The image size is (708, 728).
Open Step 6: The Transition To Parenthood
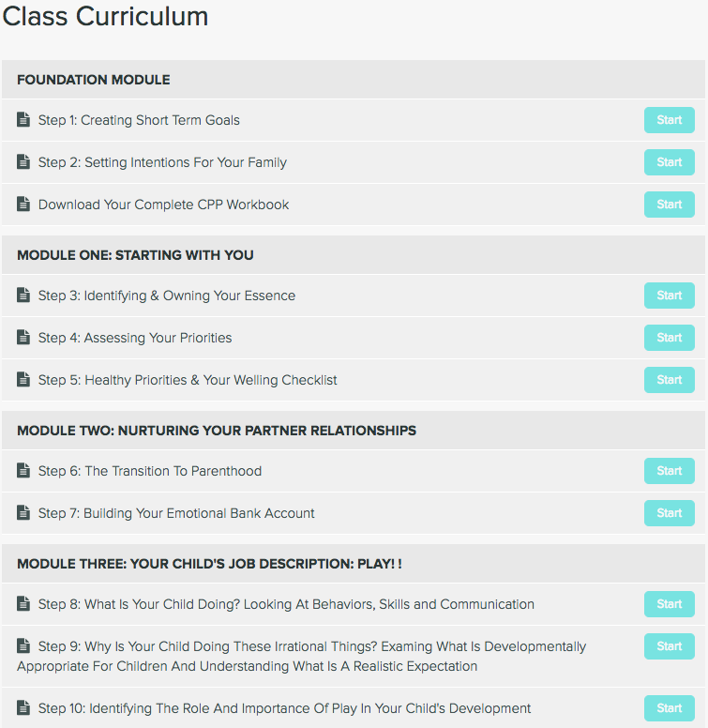(x=150, y=471)
